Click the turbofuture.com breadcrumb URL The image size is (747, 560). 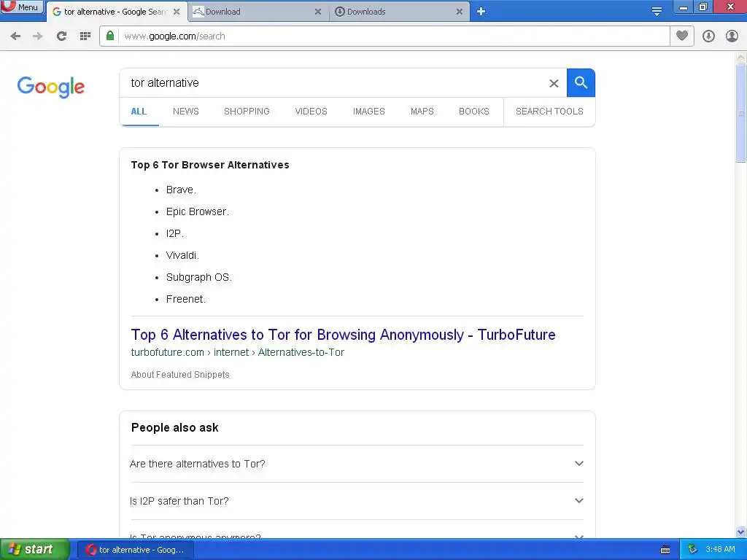click(x=237, y=352)
